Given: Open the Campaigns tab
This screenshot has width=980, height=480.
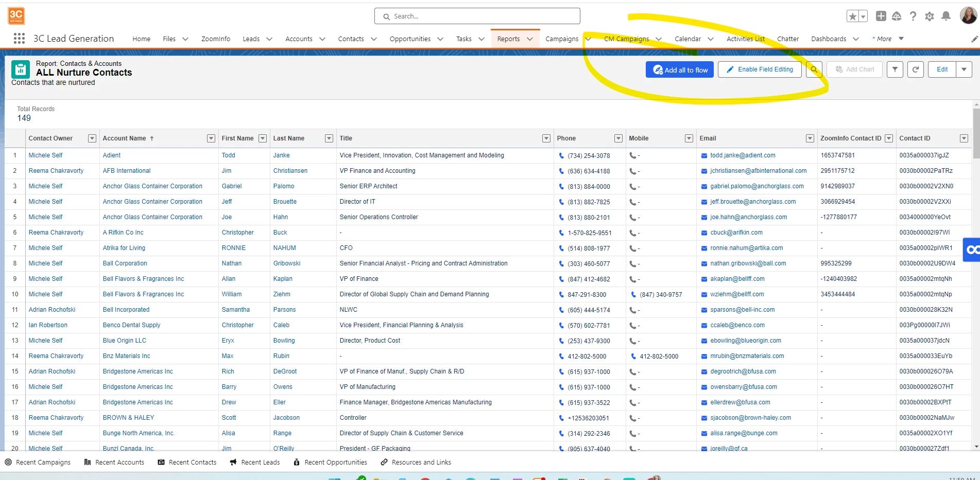Looking at the screenshot, I should click(562, 39).
